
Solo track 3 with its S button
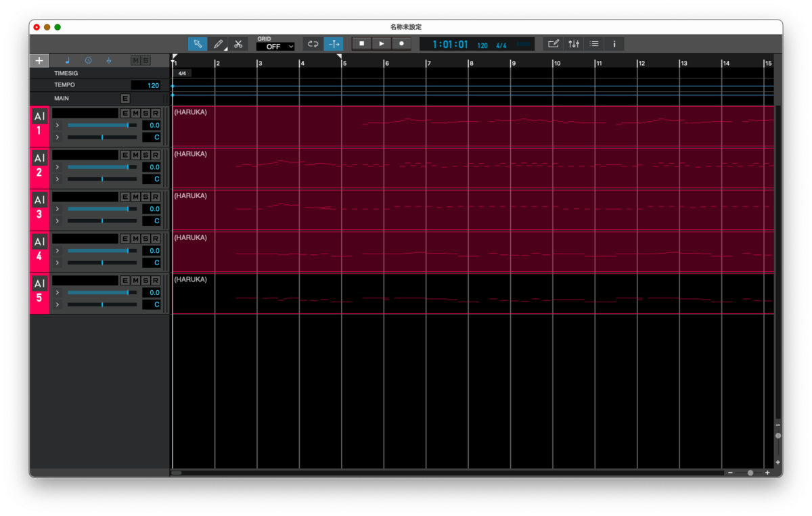(x=145, y=197)
